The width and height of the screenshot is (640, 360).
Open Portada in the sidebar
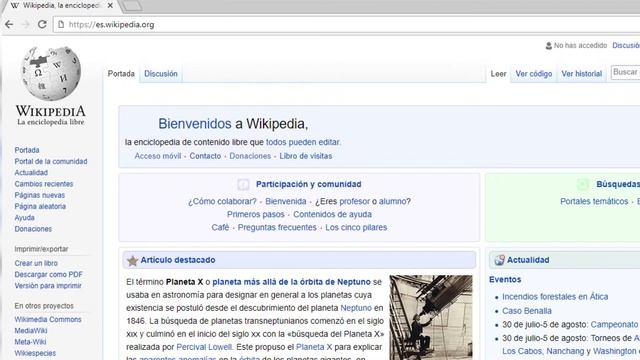click(x=27, y=150)
